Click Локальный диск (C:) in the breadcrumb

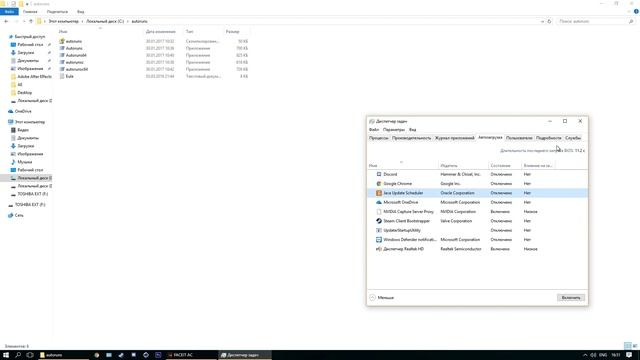point(105,21)
